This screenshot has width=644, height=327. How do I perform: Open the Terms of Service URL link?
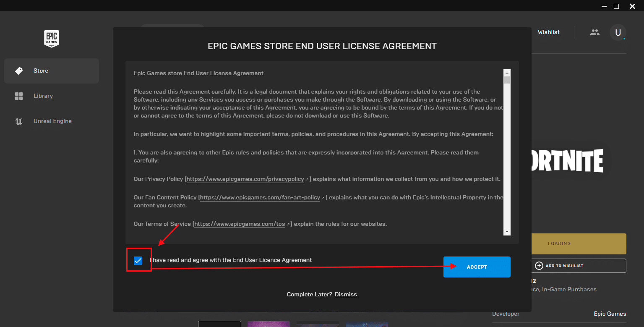tap(240, 225)
